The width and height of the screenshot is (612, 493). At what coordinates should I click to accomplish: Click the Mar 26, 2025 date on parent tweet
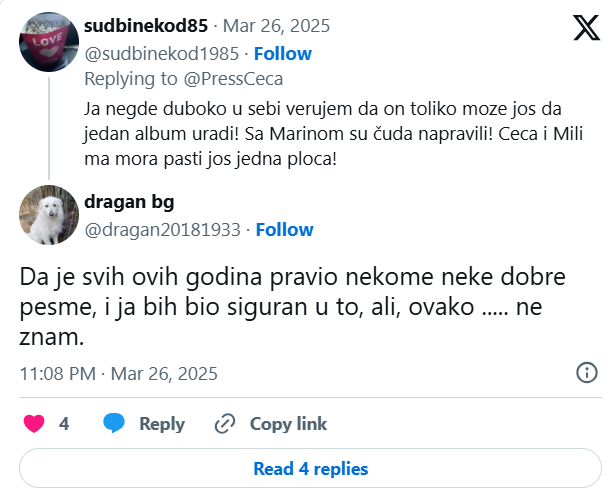(276, 26)
